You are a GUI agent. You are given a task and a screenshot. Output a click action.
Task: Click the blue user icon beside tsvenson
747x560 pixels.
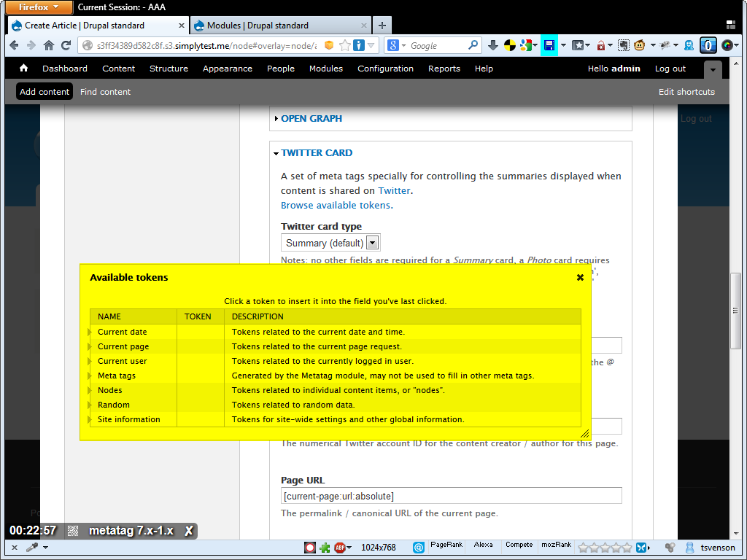(x=689, y=548)
